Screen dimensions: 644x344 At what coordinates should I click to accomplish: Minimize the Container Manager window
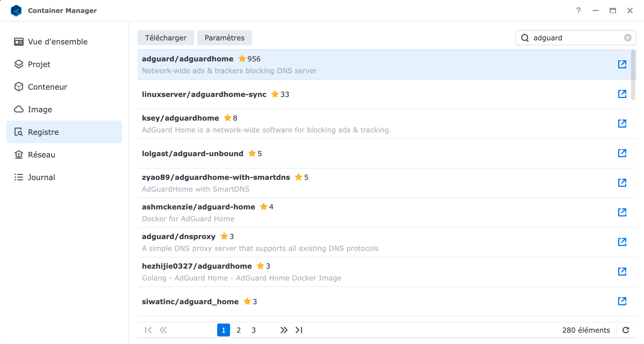(596, 10)
